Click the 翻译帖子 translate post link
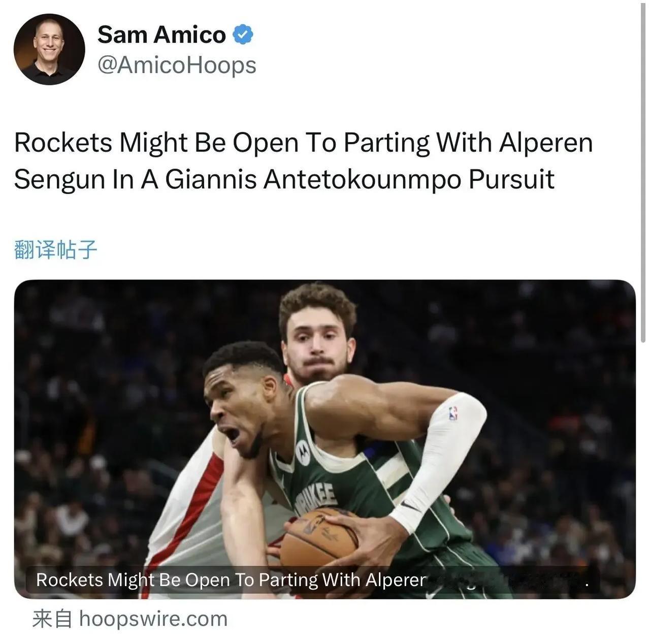 55,250
